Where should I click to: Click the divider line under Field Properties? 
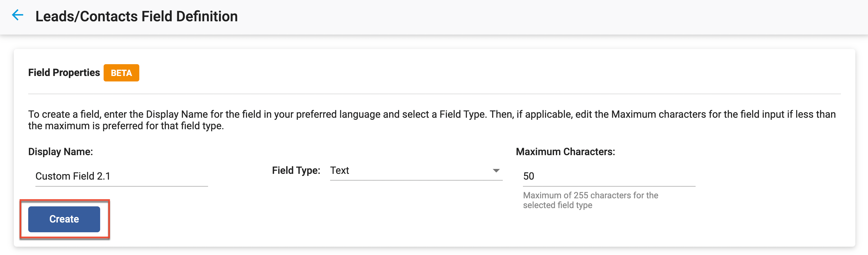[x=434, y=94]
